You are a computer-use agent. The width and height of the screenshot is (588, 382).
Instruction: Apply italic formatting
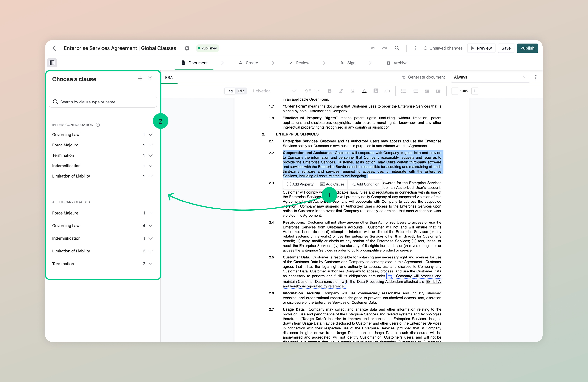coord(341,91)
